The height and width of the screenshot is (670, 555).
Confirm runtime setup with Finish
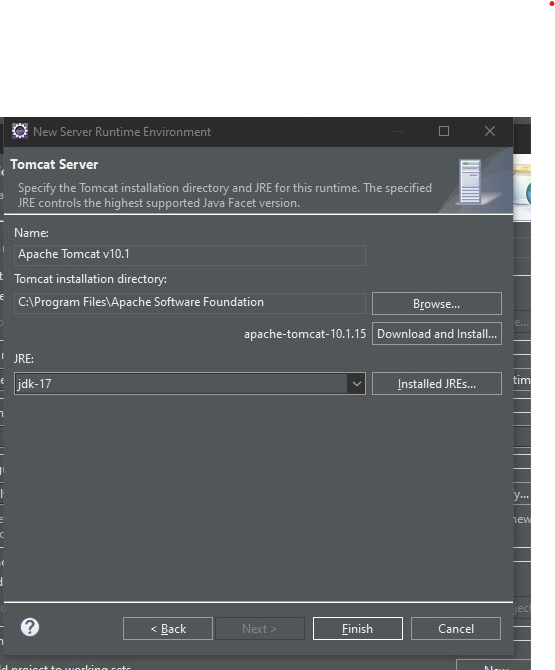(358, 629)
